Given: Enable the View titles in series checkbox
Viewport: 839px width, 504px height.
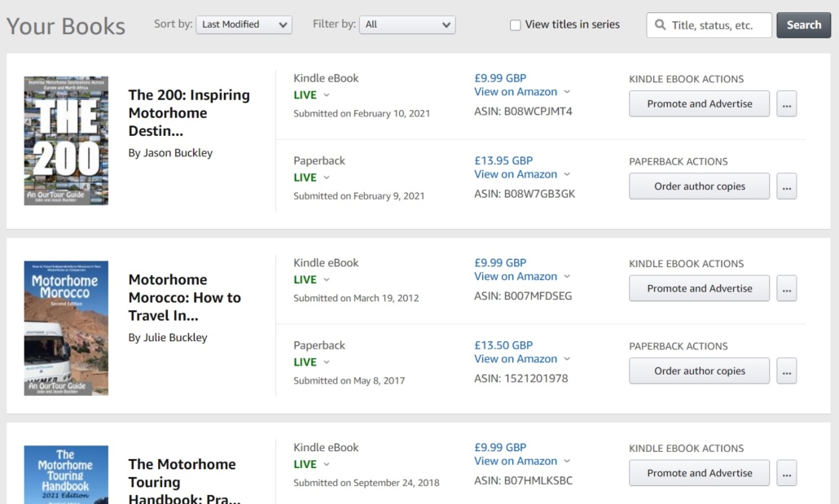Looking at the screenshot, I should click(515, 25).
